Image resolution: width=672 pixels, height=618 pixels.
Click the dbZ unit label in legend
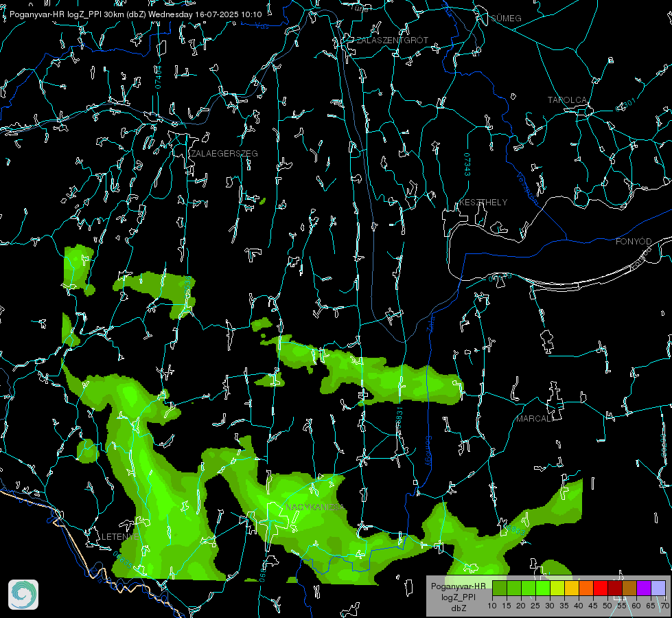(x=458, y=608)
